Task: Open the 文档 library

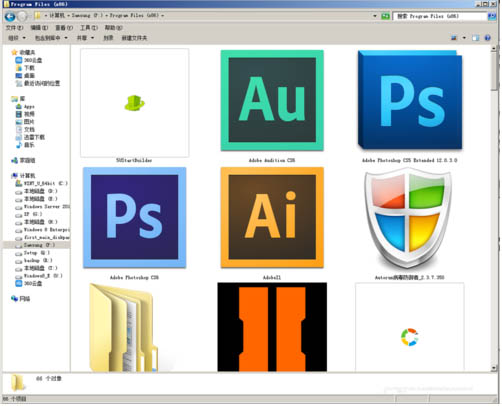Action: click(x=25, y=129)
